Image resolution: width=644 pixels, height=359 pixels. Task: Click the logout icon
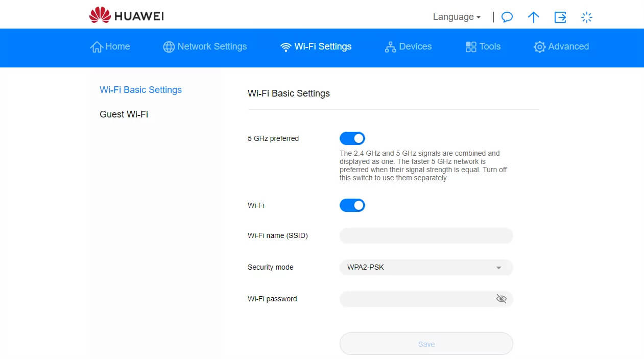coord(560,17)
